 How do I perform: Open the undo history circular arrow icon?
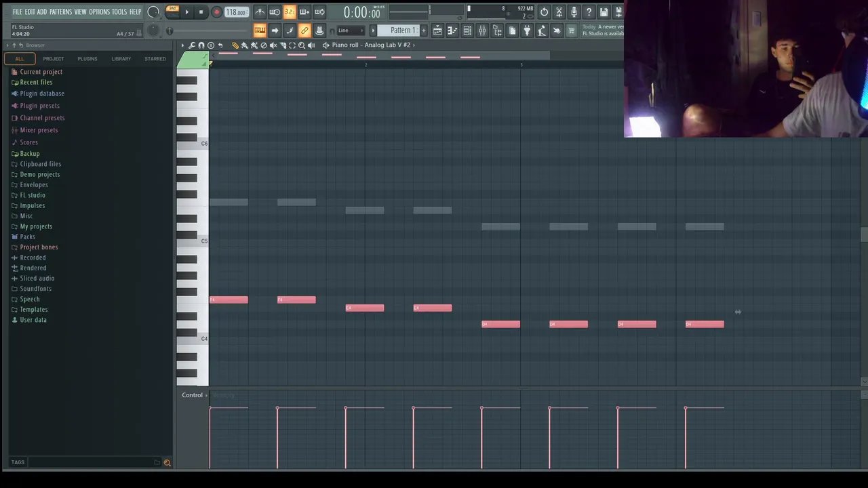tap(544, 12)
